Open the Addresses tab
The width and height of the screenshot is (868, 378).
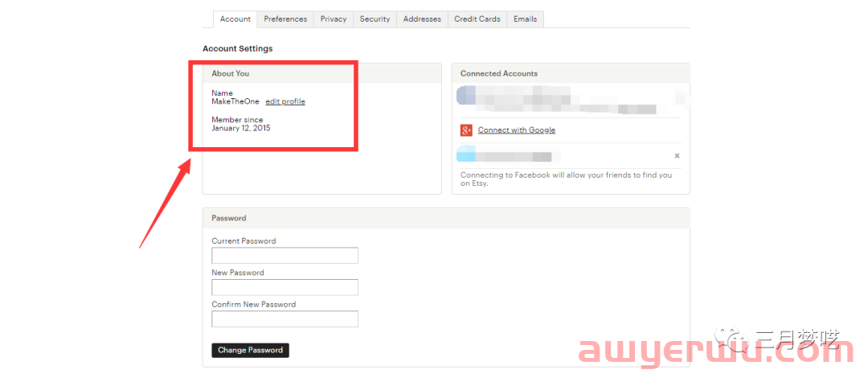(422, 18)
